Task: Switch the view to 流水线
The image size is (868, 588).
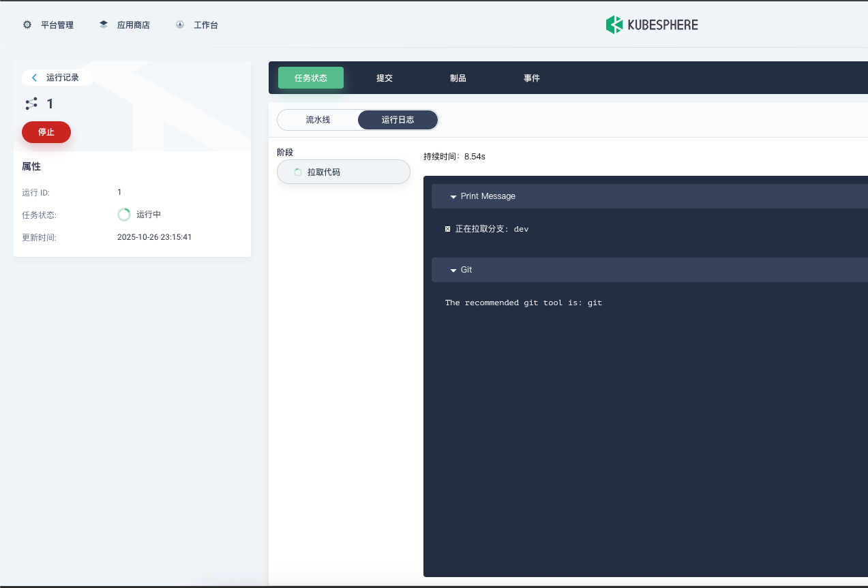Action: click(318, 120)
